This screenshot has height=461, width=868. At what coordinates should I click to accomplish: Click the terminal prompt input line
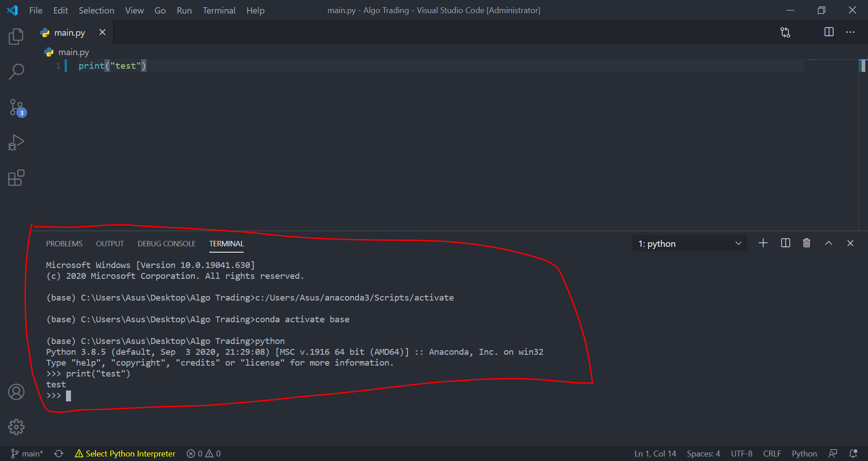(x=59, y=395)
